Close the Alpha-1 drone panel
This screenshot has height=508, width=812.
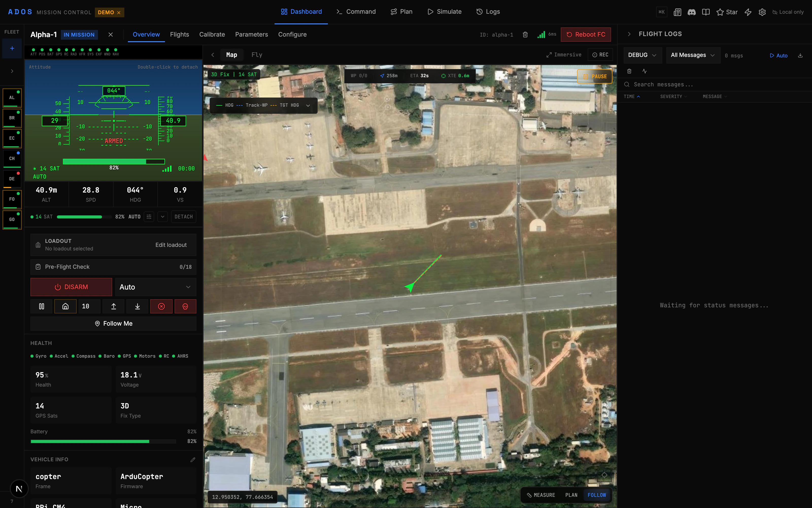point(111,35)
